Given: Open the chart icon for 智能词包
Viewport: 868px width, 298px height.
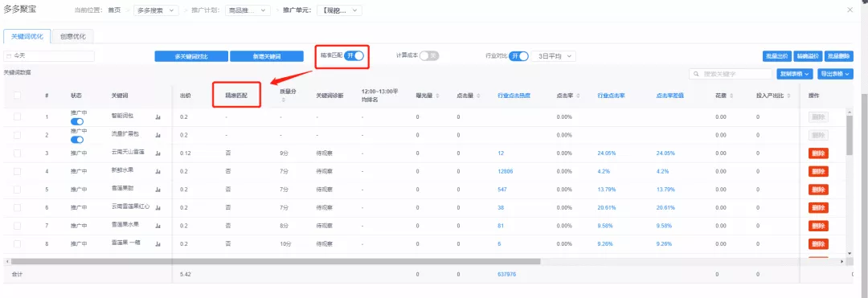Looking at the screenshot, I should [158, 117].
